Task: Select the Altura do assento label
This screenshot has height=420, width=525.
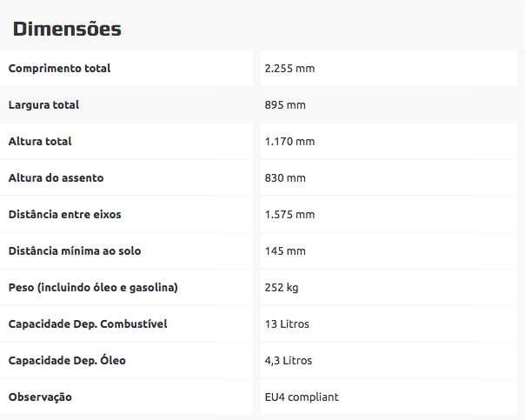Action: pyautogui.click(x=56, y=178)
